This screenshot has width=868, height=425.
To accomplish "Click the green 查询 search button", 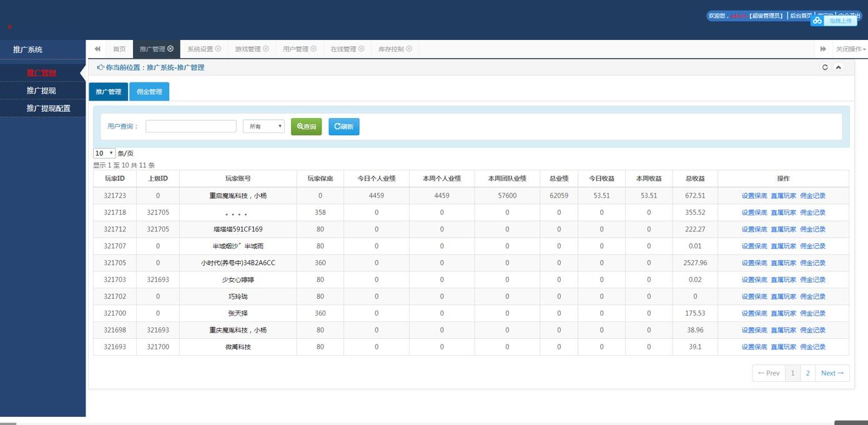I will point(306,126).
